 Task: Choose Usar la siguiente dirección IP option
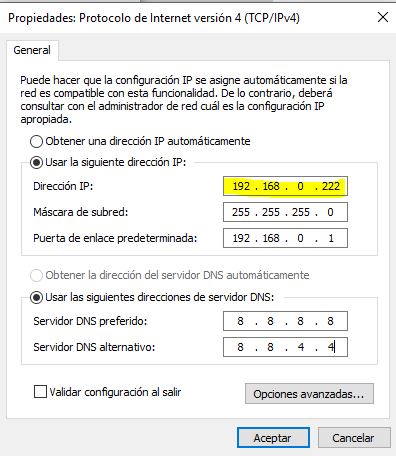coord(36,162)
